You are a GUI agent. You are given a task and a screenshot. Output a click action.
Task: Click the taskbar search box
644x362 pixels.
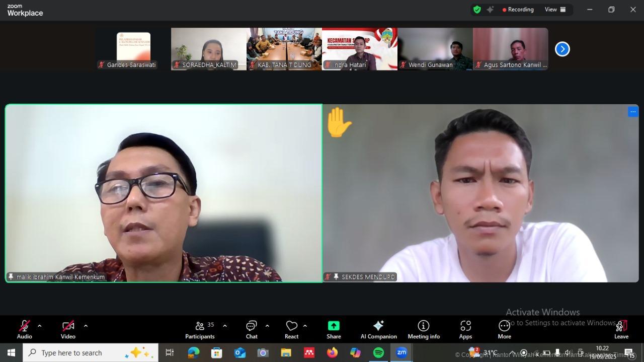coord(91,352)
